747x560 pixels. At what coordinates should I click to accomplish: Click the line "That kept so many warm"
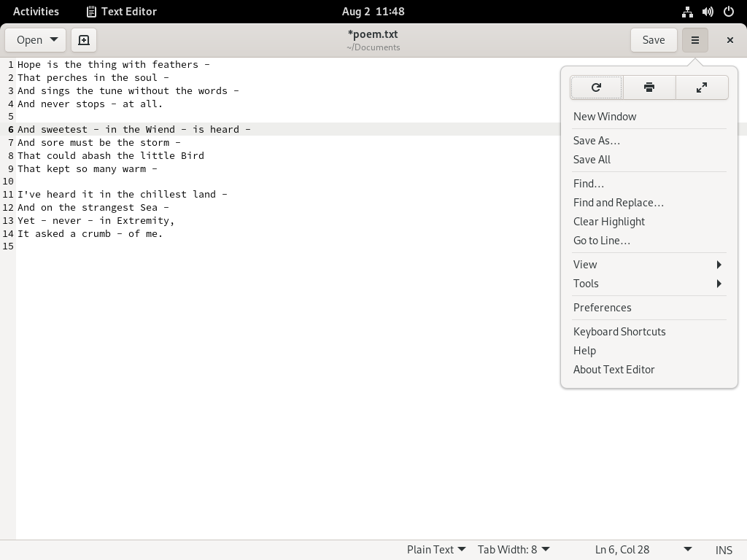point(88,168)
